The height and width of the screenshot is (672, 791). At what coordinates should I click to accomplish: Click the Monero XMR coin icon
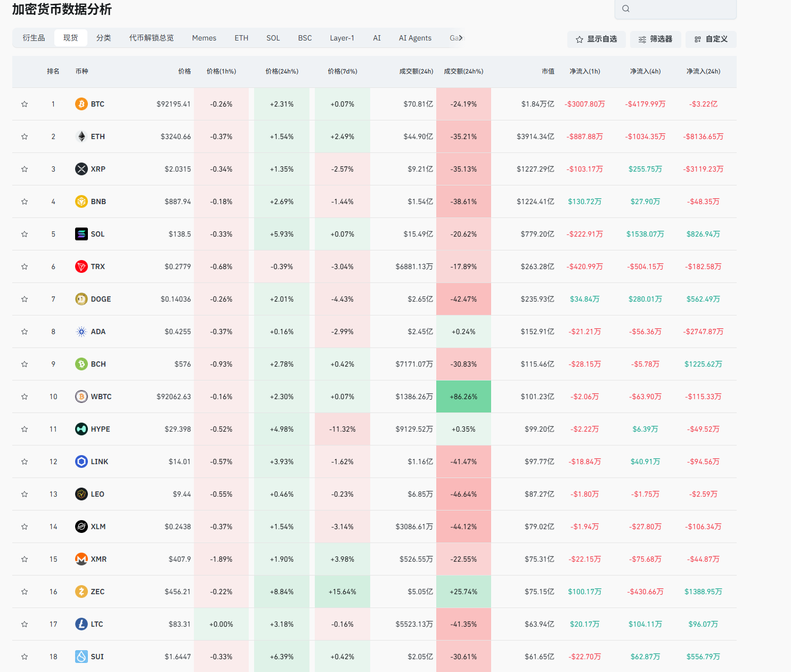81,559
